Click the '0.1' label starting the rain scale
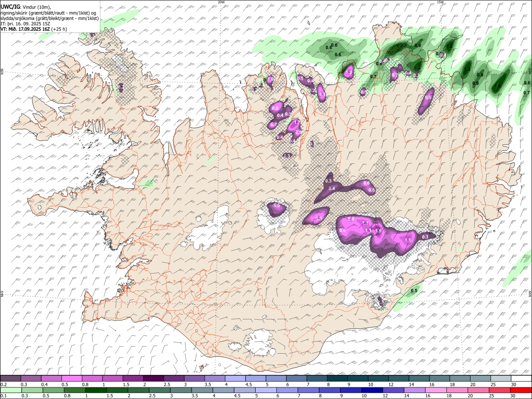Viewport: 532px width, 399px height. [4, 396]
